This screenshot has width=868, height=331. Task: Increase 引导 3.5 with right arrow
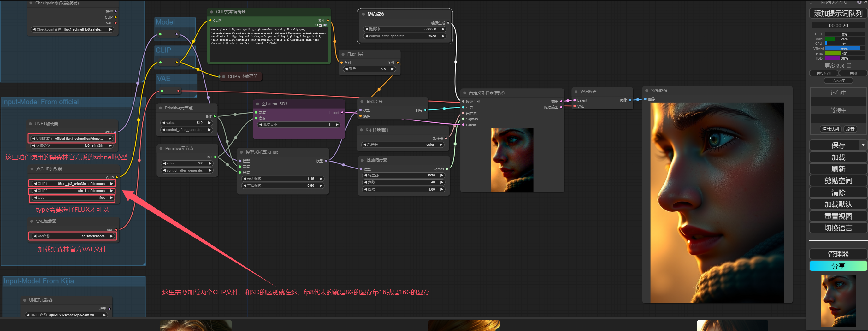(392, 69)
